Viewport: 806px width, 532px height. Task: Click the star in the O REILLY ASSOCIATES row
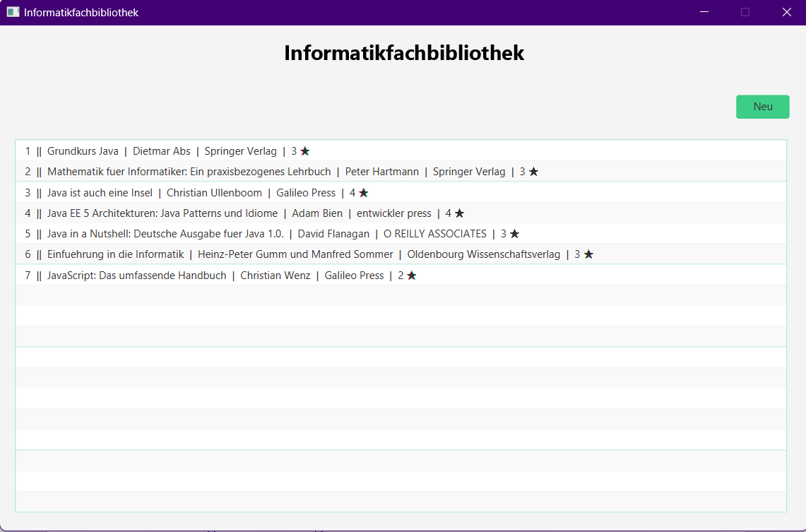click(514, 234)
